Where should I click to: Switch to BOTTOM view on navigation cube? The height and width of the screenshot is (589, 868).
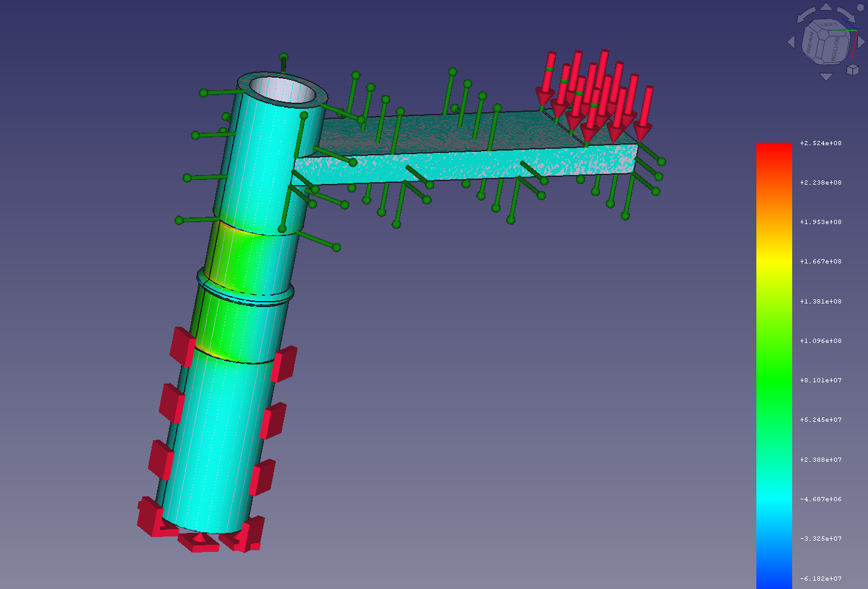point(836,49)
